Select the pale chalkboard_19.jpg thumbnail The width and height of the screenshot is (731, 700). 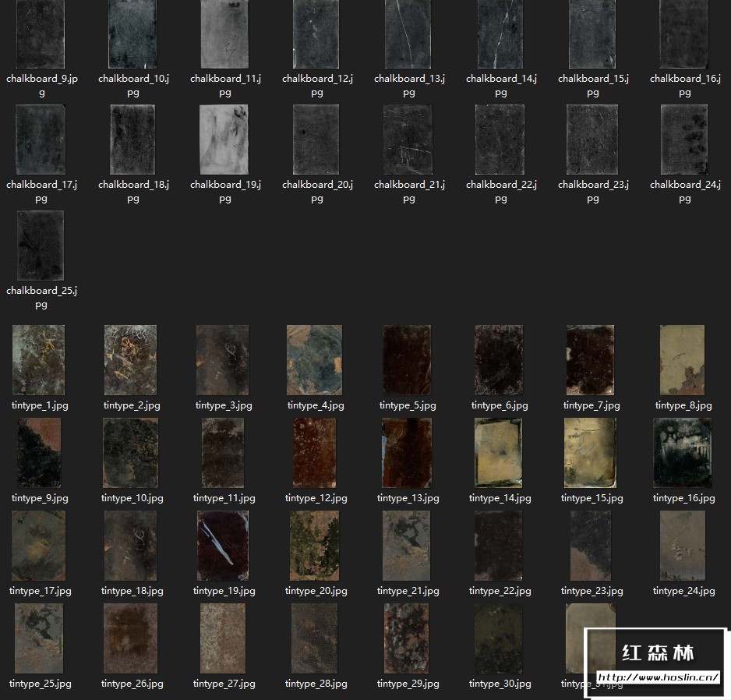point(224,140)
